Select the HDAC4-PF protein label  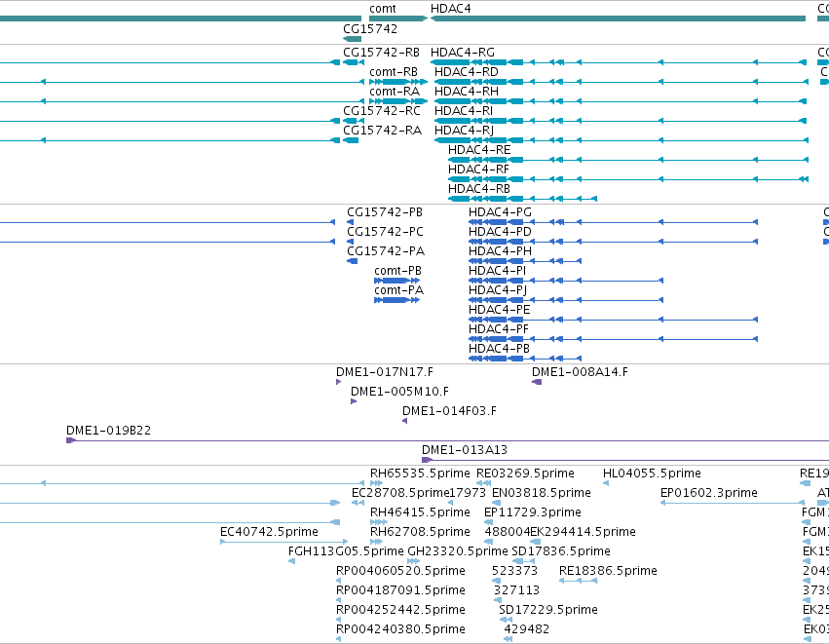(x=499, y=330)
